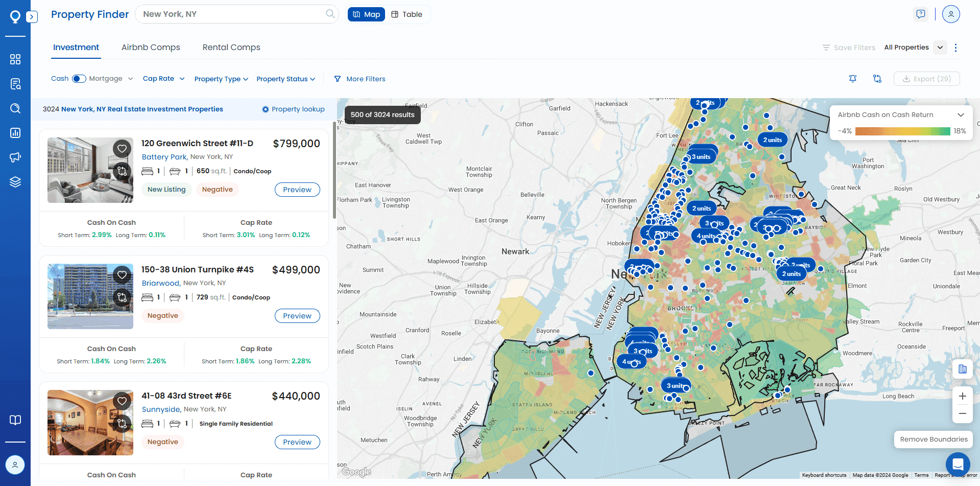
Task: Toggle Cash to Mortgage switch
Action: [79, 79]
